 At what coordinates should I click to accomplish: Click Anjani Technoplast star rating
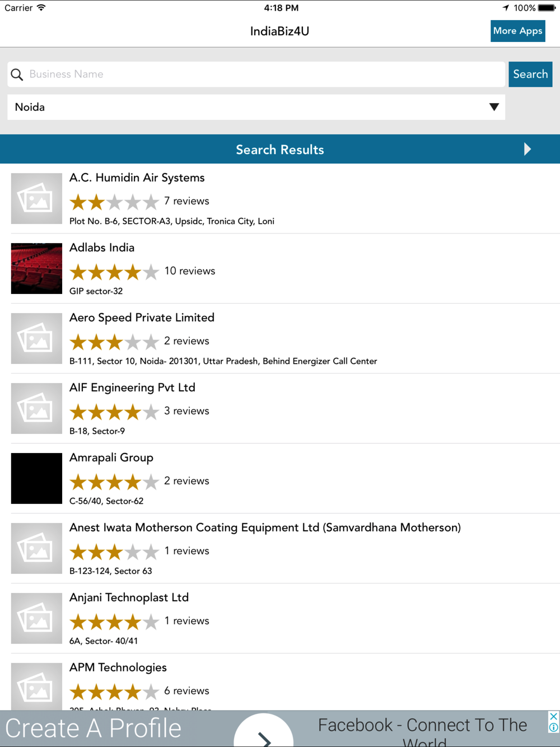pos(114,622)
